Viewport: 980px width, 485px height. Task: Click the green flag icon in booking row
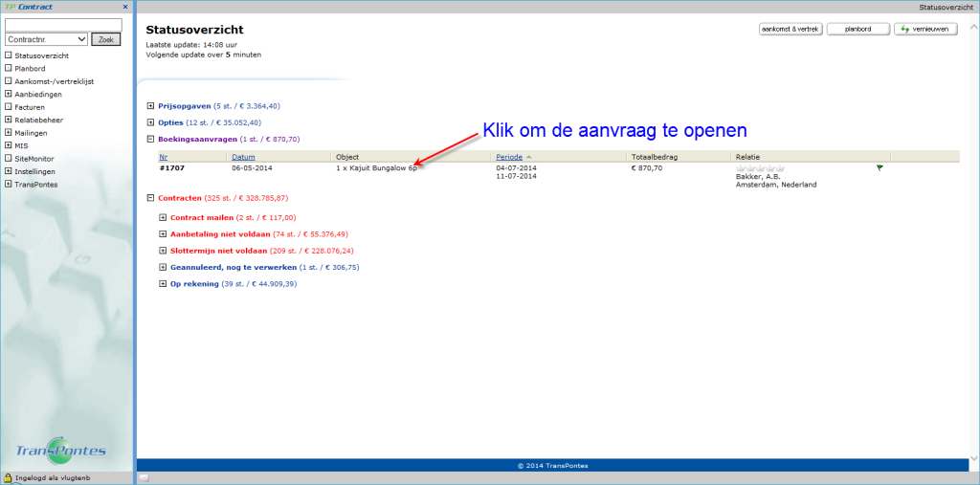(x=879, y=167)
